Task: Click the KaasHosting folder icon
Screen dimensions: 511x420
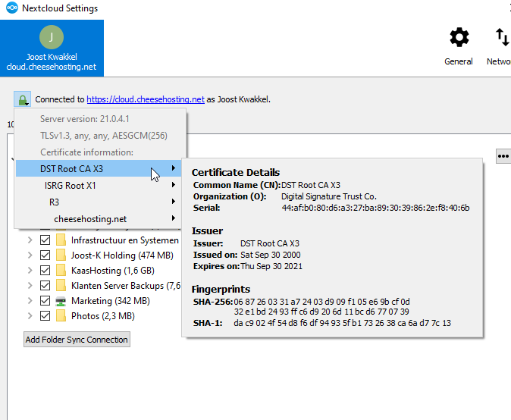Action: click(61, 271)
